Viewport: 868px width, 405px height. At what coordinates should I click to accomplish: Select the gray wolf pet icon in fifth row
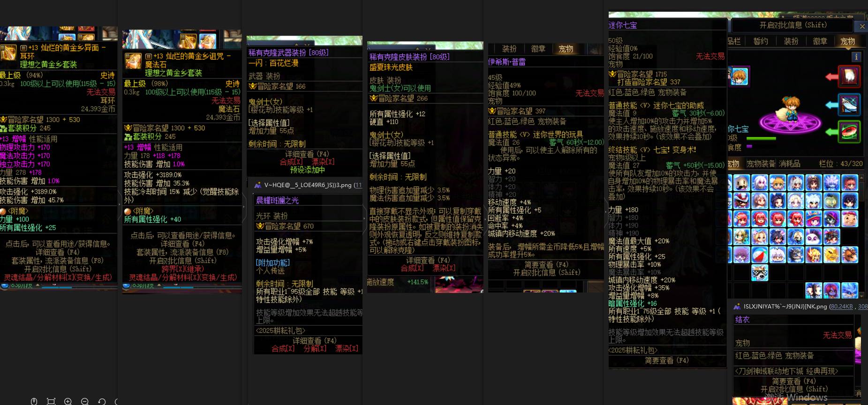point(795,255)
